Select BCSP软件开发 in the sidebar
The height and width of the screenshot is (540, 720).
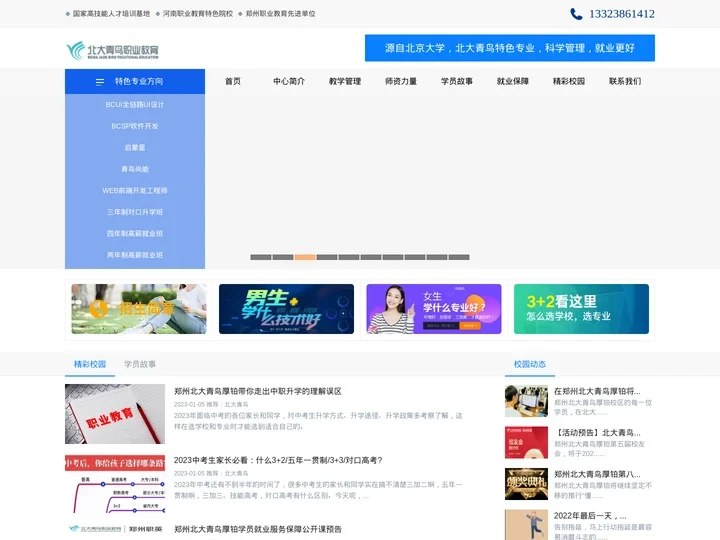coord(135,126)
